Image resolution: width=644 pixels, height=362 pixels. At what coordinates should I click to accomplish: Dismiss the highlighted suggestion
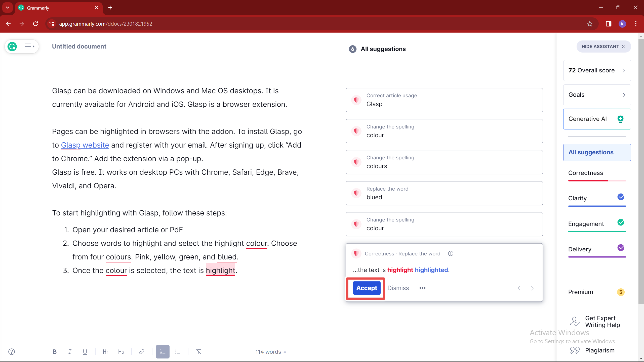(x=398, y=288)
